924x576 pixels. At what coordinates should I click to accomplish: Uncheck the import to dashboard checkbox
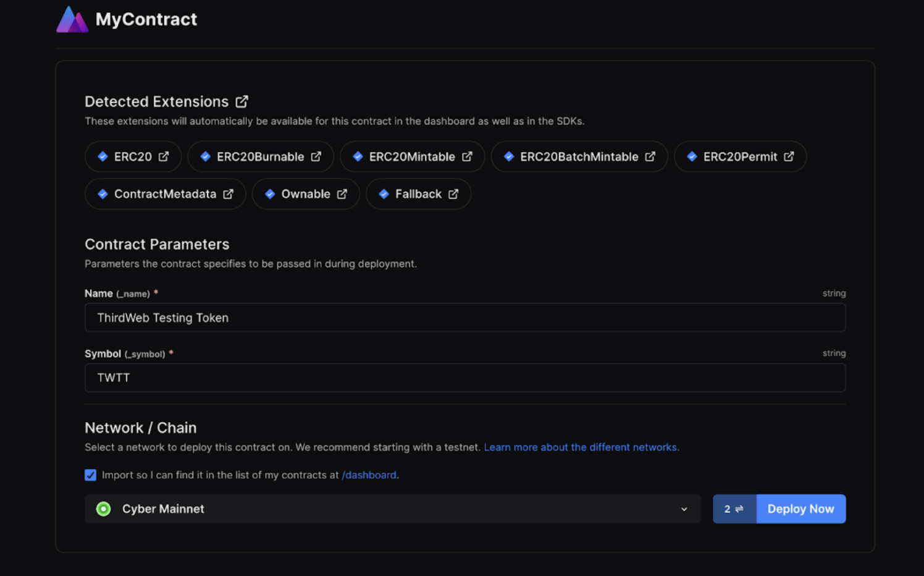coord(91,475)
